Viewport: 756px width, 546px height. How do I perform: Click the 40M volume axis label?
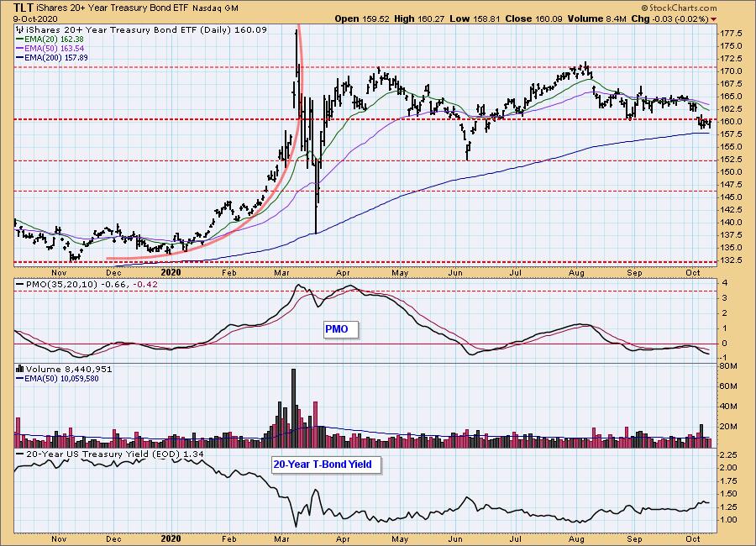pos(727,406)
